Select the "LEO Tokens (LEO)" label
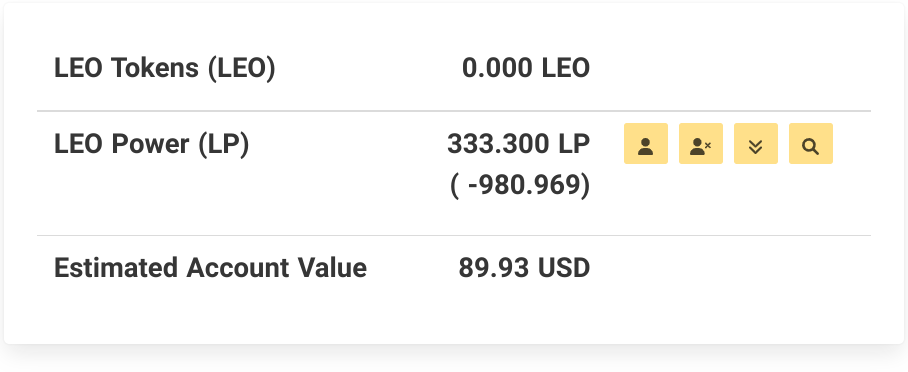The image size is (908, 372). pos(165,68)
